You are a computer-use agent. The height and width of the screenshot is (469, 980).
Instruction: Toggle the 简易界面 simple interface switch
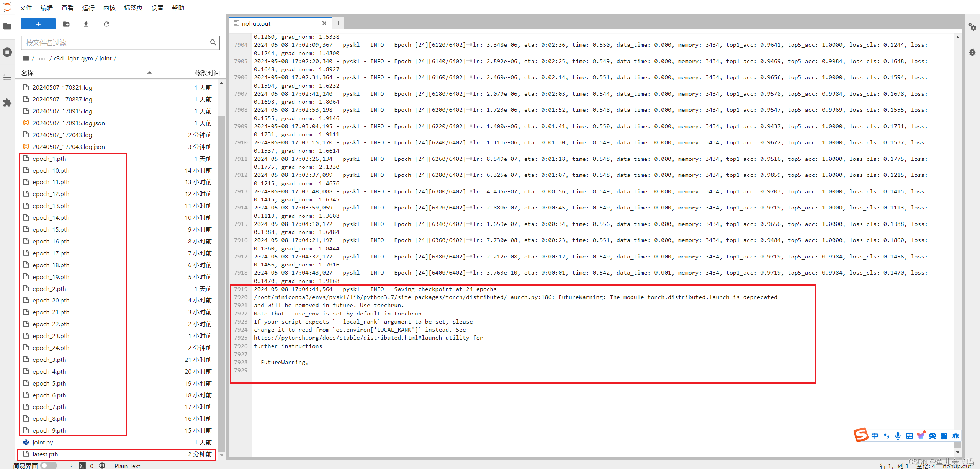pos(49,465)
